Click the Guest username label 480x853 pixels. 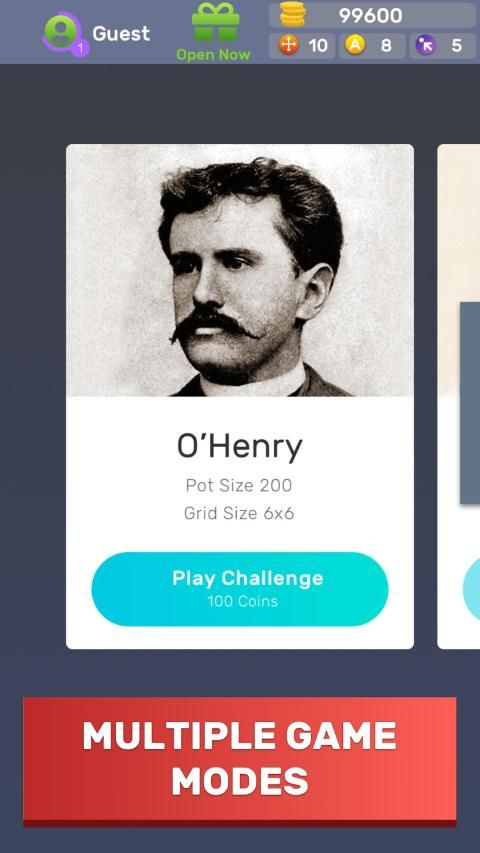click(x=121, y=34)
